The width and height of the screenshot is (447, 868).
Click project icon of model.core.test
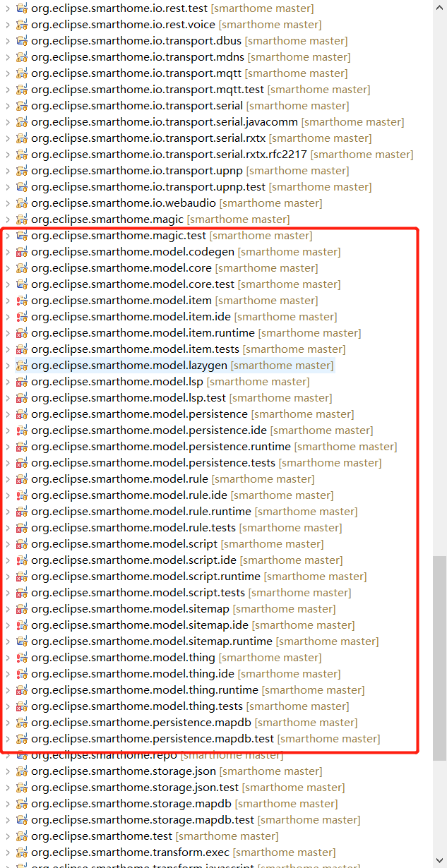(22, 284)
